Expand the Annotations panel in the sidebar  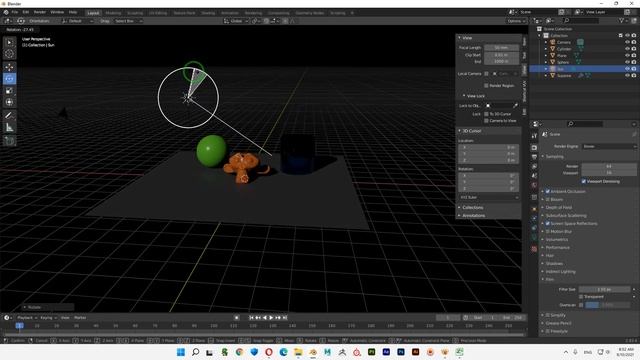coord(473,216)
